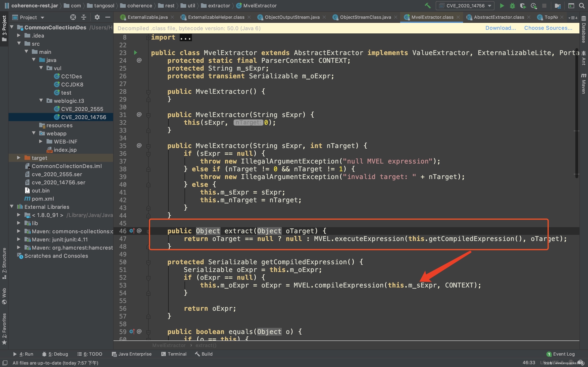
Task: Open the CVE_2020_14756 run configuration dropdown
Action: [465, 6]
